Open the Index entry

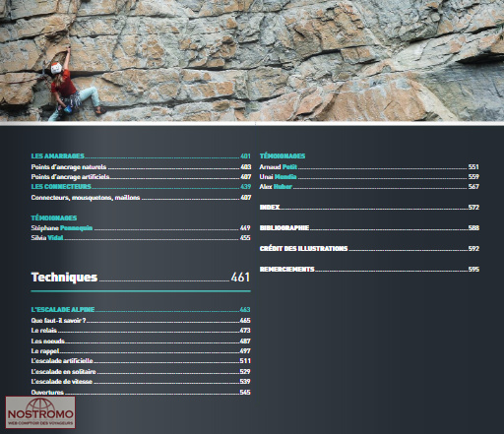tap(369, 208)
